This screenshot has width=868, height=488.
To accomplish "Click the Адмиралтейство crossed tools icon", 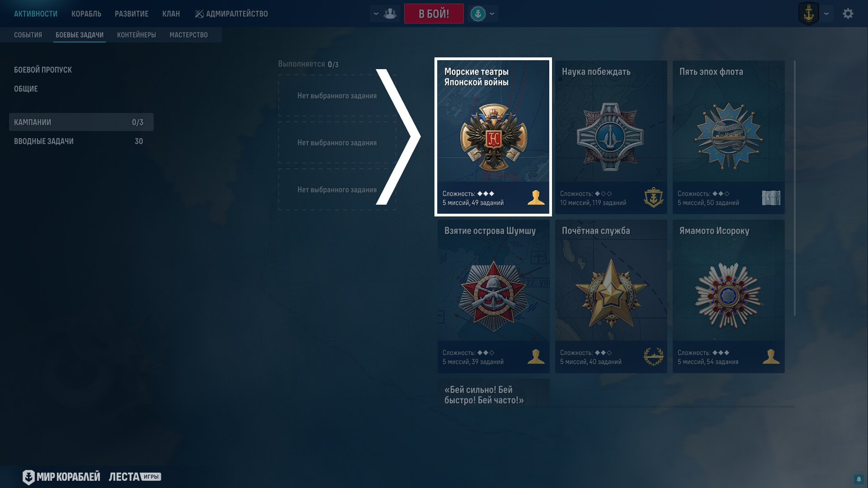I will click(199, 14).
